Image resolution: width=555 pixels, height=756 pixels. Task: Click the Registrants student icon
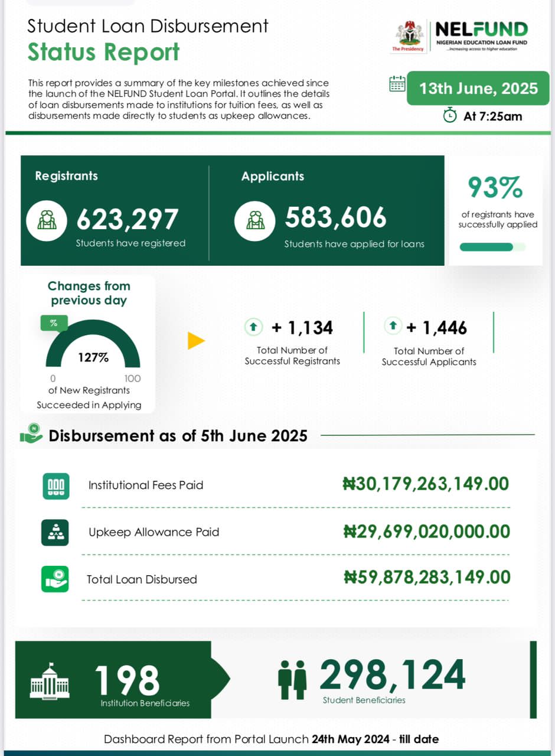(47, 221)
